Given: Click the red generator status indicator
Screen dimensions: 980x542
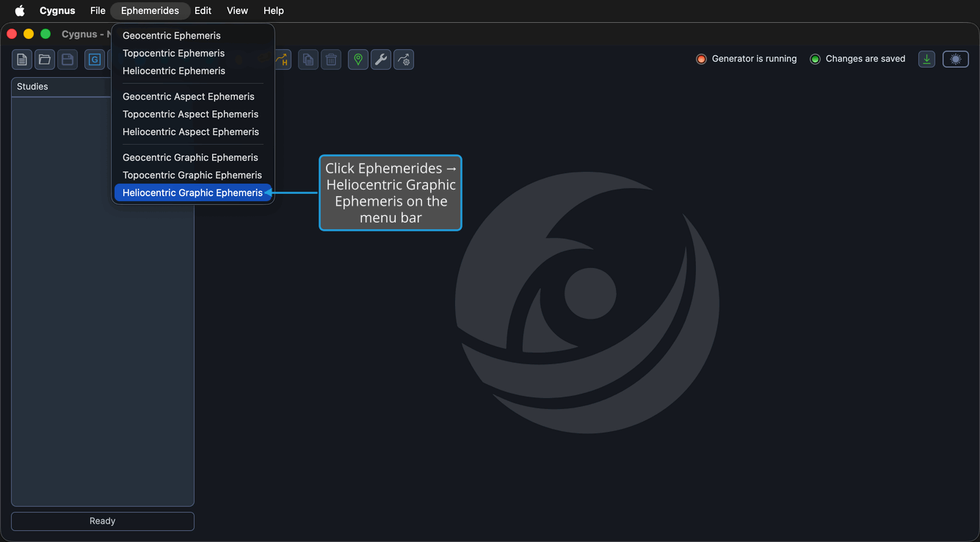Looking at the screenshot, I should pos(701,59).
